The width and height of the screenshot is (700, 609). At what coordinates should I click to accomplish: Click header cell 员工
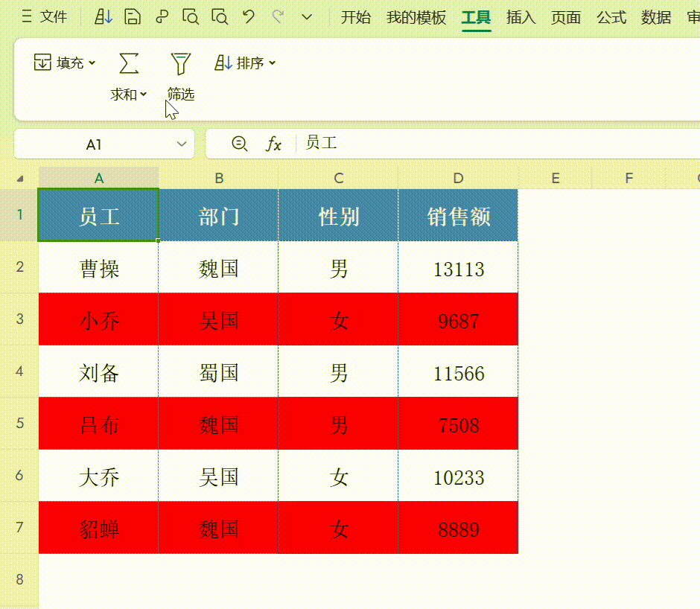[x=98, y=215]
